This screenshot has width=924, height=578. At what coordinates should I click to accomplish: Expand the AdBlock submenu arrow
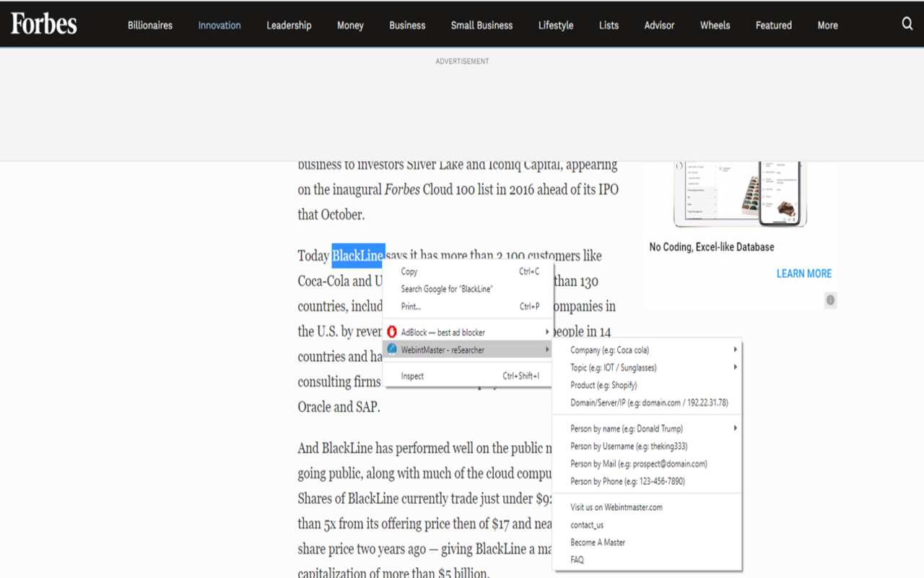(x=547, y=332)
